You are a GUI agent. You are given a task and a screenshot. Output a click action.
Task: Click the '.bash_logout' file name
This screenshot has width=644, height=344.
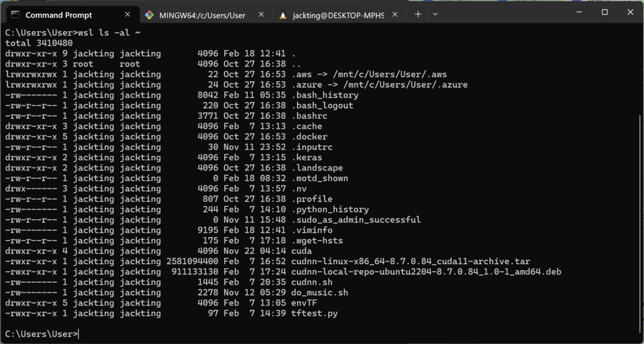tap(322, 106)
